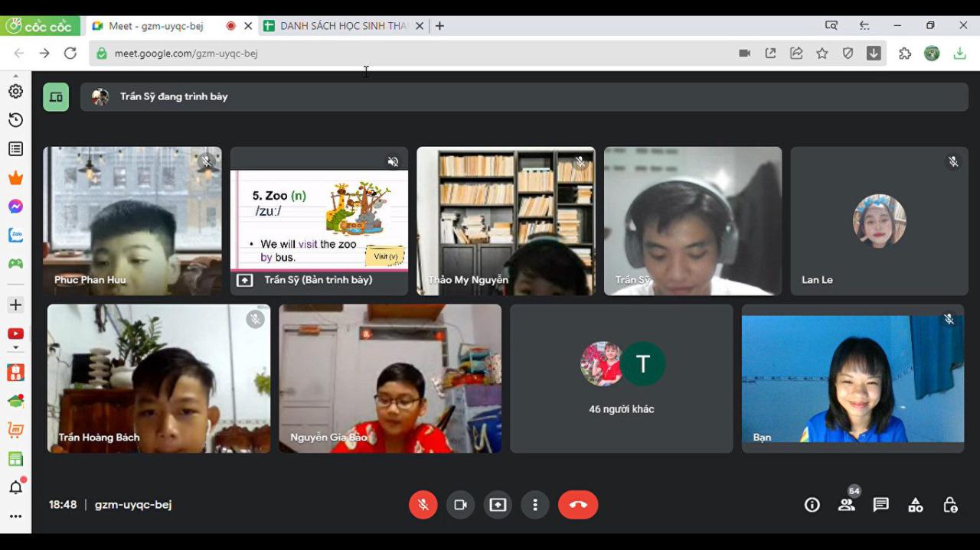This screenshot has width=980, height=550.
Task: Expand sidebar's three-dot more menu at bottom
Action: click(15, 516)
